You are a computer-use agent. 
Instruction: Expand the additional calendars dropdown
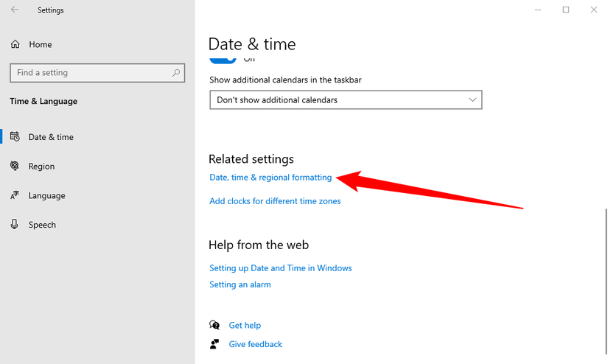(x=346, y=99)
